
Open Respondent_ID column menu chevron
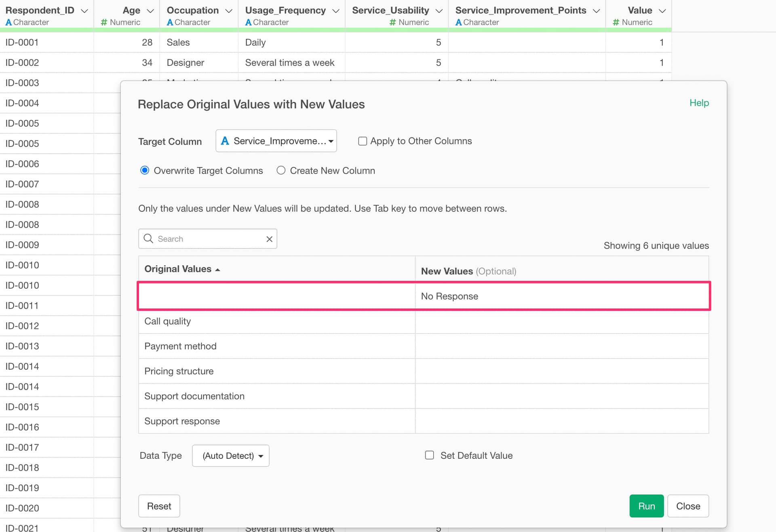point(84,11)
